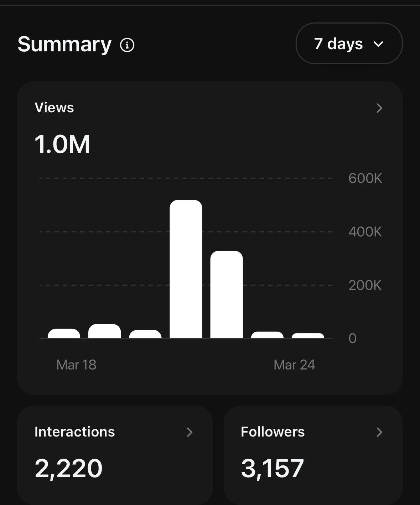Click the Followers card label

click(x=273, y=432)
